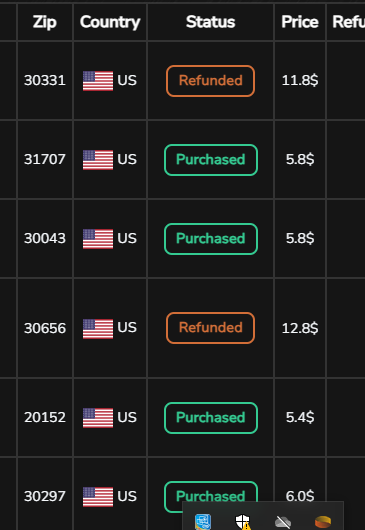Click the US flag in zip 30331 row

click(x=98, y=81)
